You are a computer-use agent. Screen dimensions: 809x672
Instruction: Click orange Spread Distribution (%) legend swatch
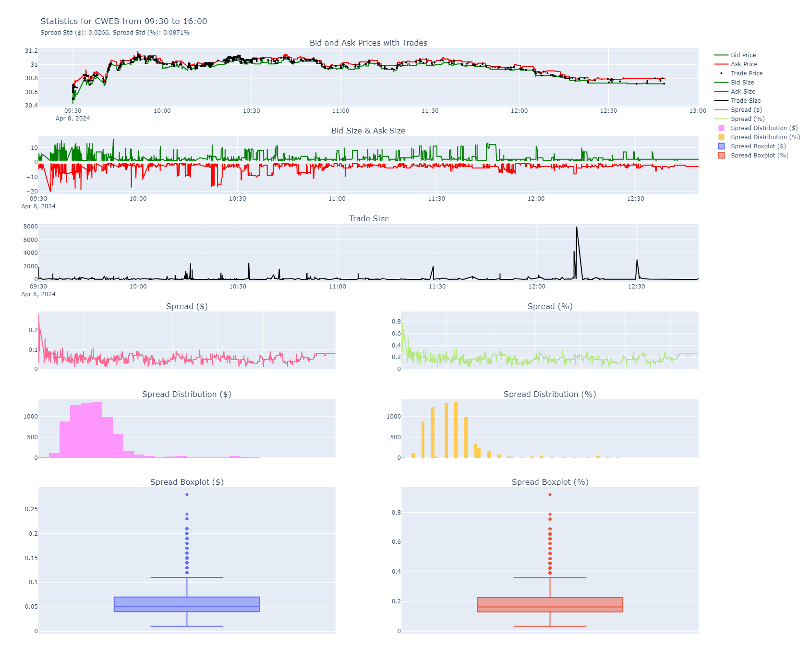coord(721,137)
